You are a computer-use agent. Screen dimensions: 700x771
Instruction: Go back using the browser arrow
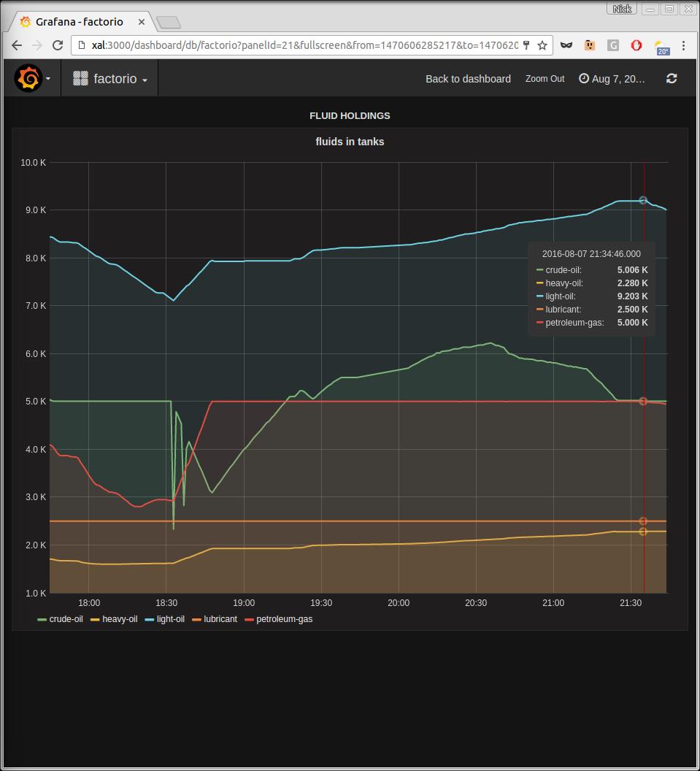17,46
